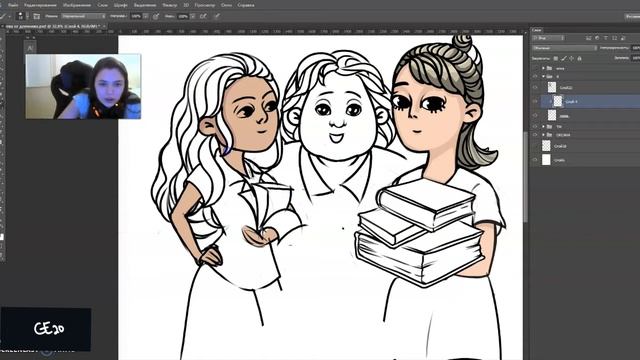The height and width of the screenshot is (360, 640).
Task: Filter layers by adjustment layers icon
Action: tap(597, 38)
